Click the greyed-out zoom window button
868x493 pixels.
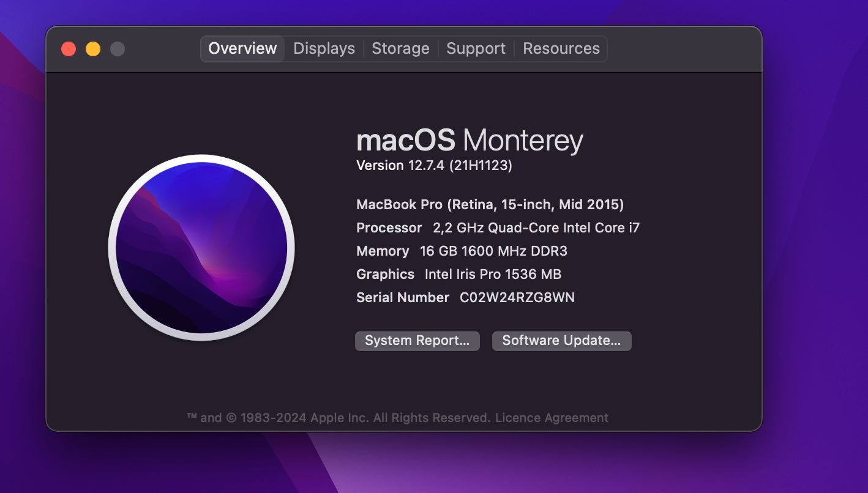[118, 49]
